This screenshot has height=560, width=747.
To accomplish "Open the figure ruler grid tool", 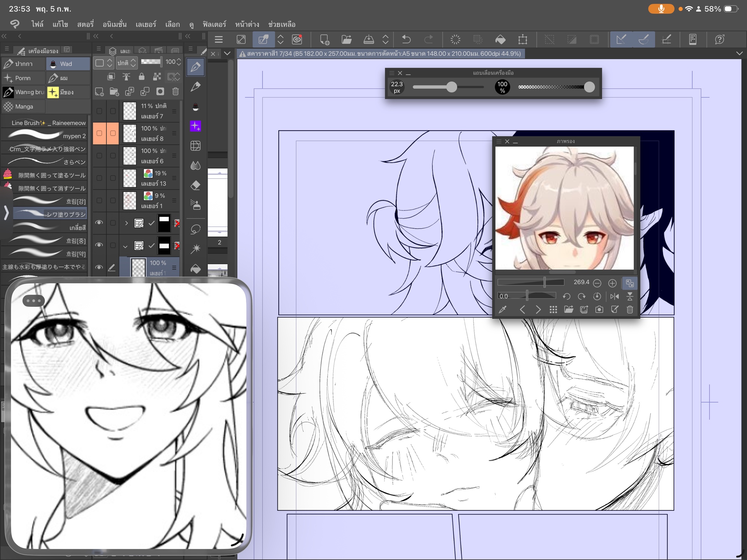I will pos(195,146).
